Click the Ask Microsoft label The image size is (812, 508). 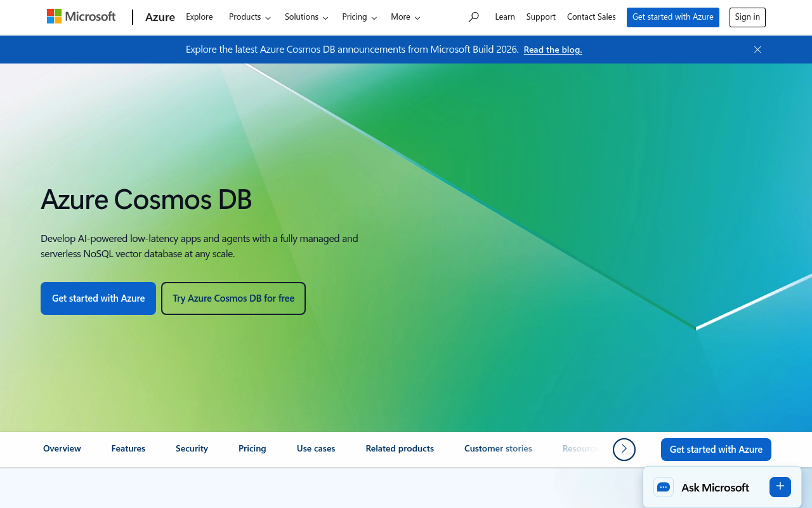click(x=715, y=488)
